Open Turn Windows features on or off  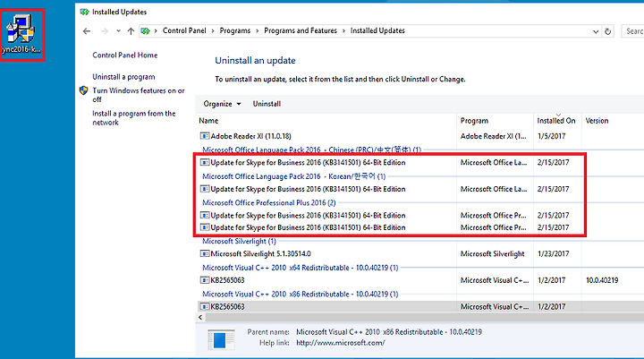[x=139, y=95]
